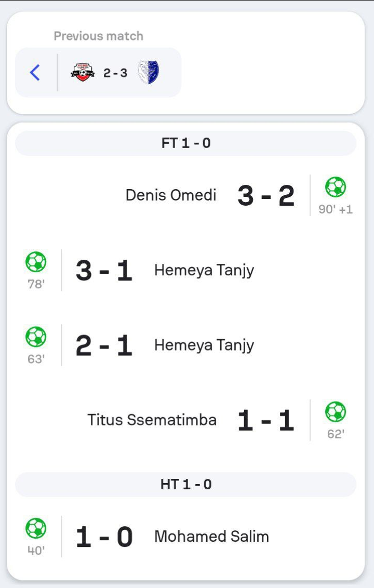This screenshot has height=588, width=374.
Task: Click the 1 - 0 opening goal score
Action: 104,537
